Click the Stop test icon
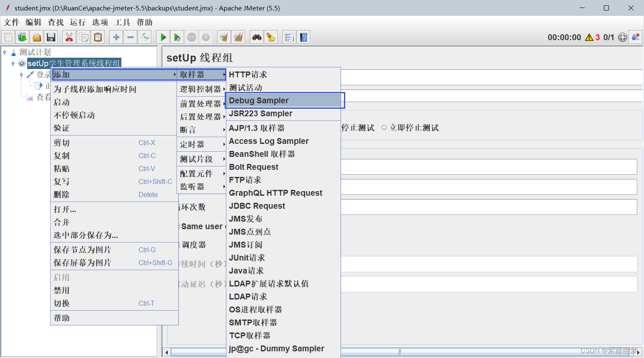Viewport: 644px width, 358px height. pyautogui.click(x=192, y=37)
